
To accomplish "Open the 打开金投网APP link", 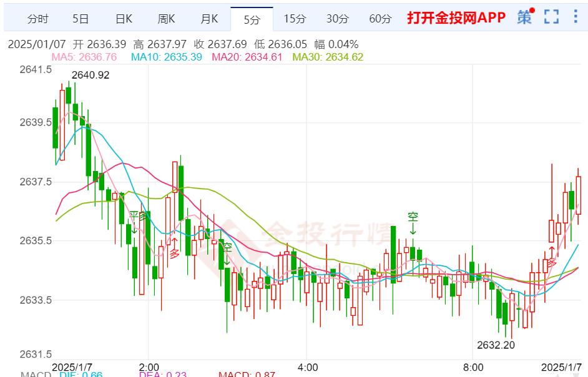I will tap(456, 17).
